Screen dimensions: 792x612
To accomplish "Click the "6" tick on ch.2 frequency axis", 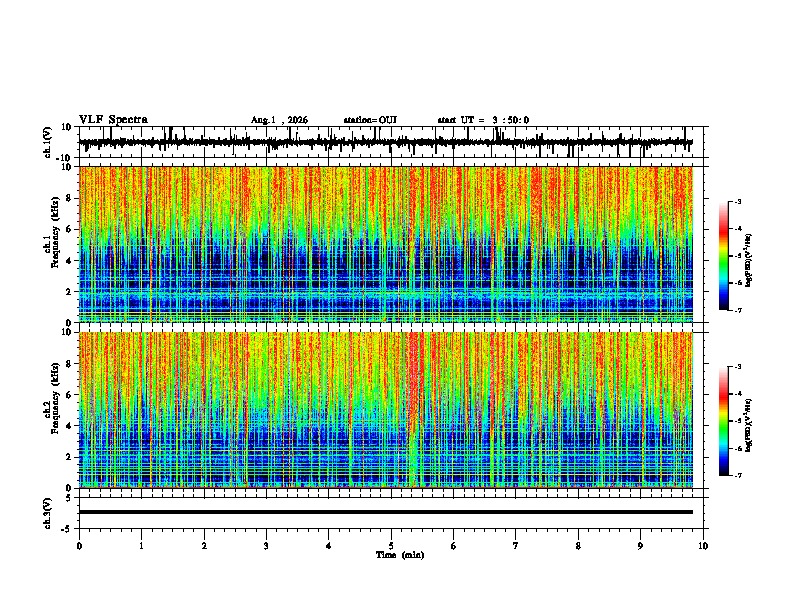I will point(69,395).
